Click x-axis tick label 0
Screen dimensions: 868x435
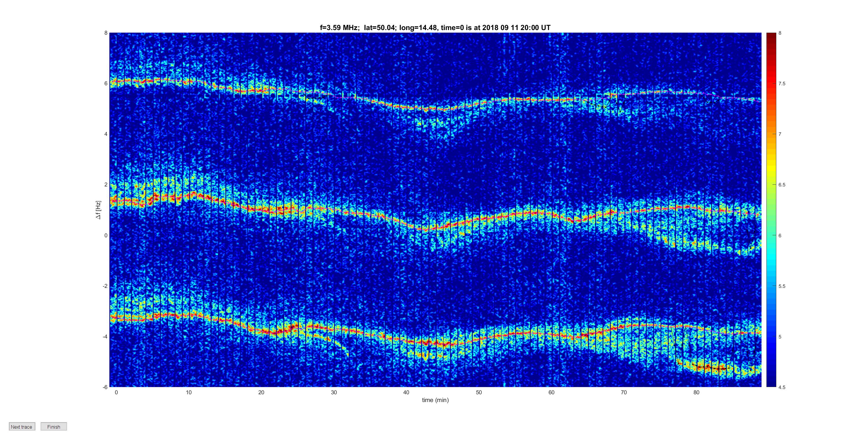point(116,392)
